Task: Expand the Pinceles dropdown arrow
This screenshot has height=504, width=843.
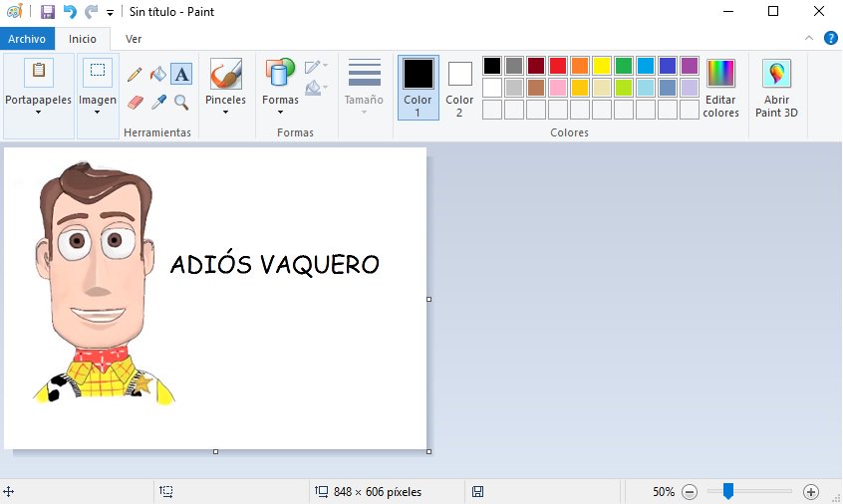Action: coord(226,113)
